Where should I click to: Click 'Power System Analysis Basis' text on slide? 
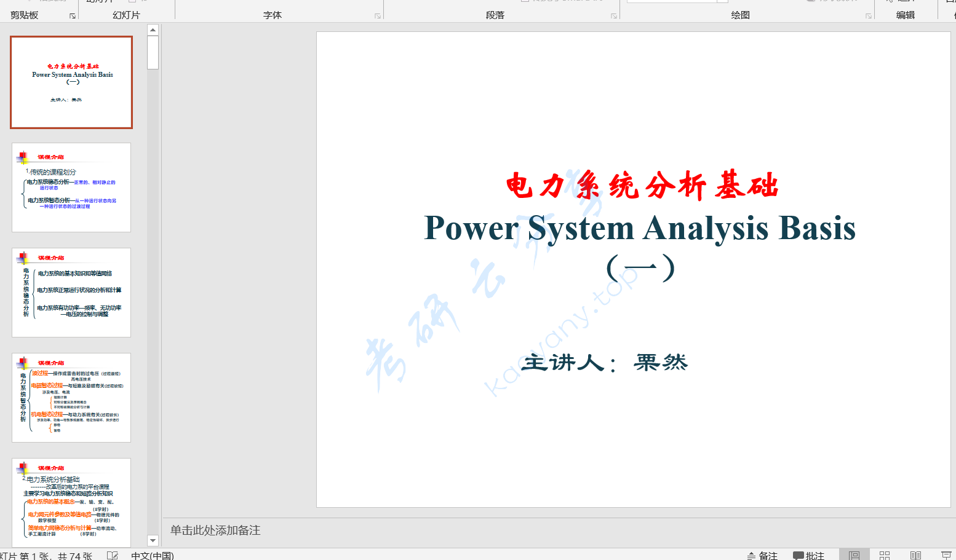tap(640, 228)
